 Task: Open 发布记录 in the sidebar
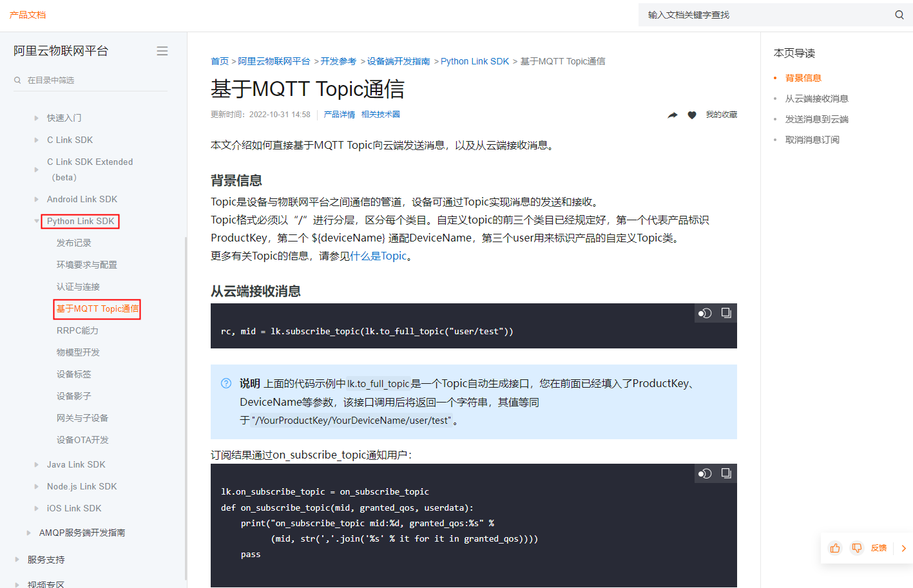74,243
